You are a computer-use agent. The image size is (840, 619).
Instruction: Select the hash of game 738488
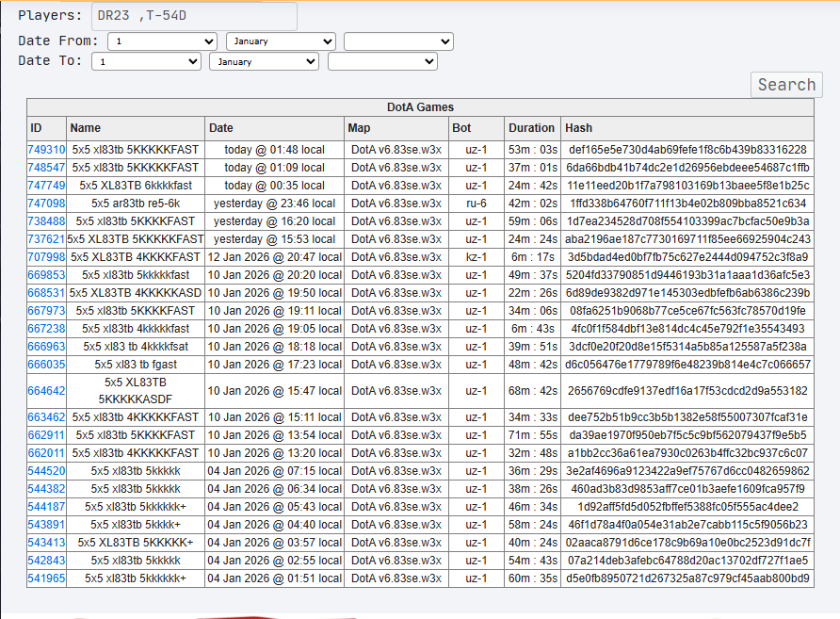coord(687,221)
